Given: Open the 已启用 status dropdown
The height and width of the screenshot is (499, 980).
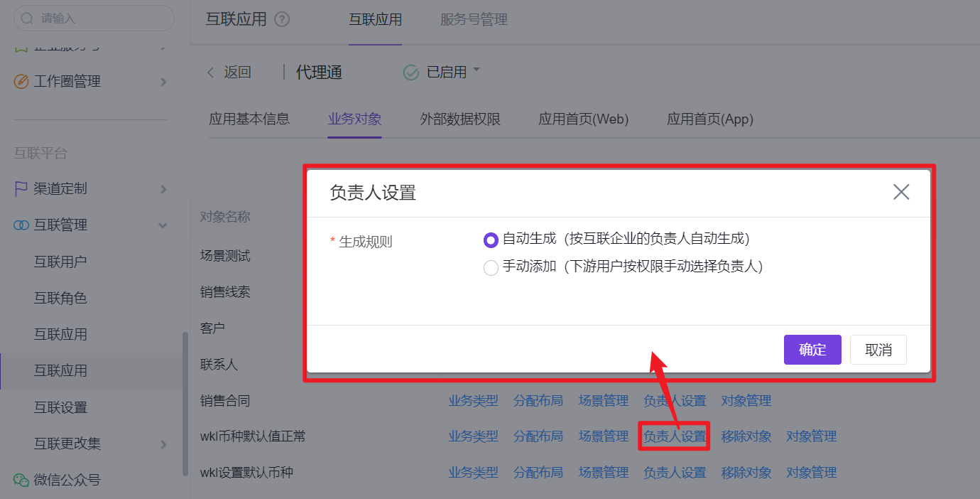Looking at the screenshot, I should [x=477, y=70].
